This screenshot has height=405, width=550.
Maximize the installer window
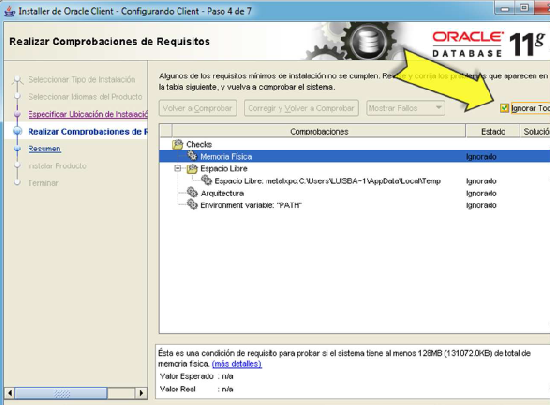click(524, 8)
